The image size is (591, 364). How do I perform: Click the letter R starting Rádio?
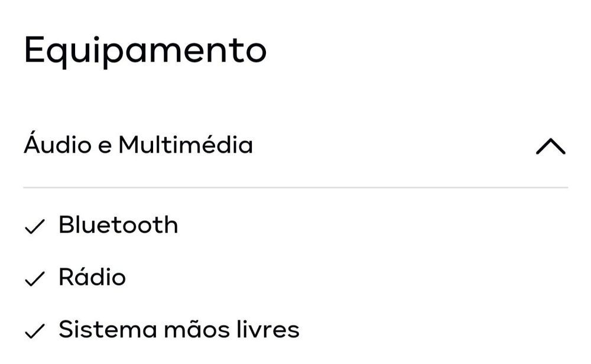(x=65, y=277)
